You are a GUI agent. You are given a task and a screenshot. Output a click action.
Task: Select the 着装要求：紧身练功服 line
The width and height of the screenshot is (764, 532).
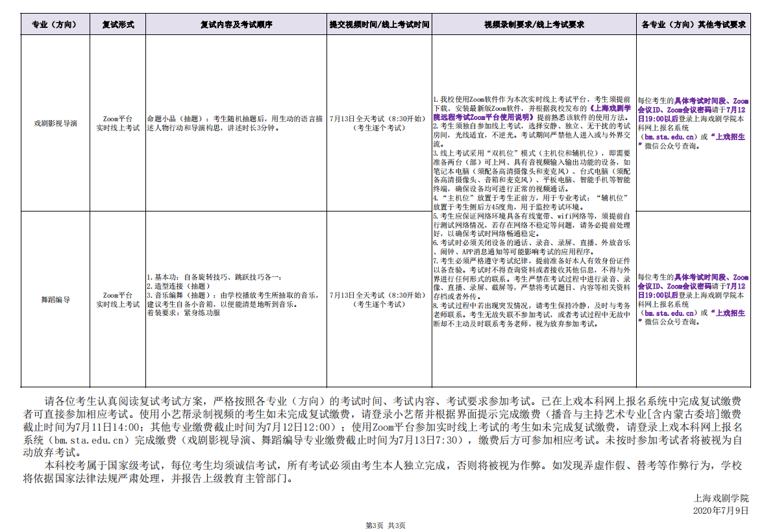click(x=183, y=313)
